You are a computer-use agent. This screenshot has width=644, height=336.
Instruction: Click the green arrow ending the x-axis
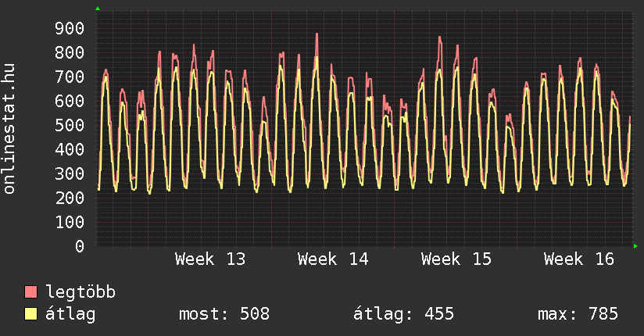tap(636, 246)
